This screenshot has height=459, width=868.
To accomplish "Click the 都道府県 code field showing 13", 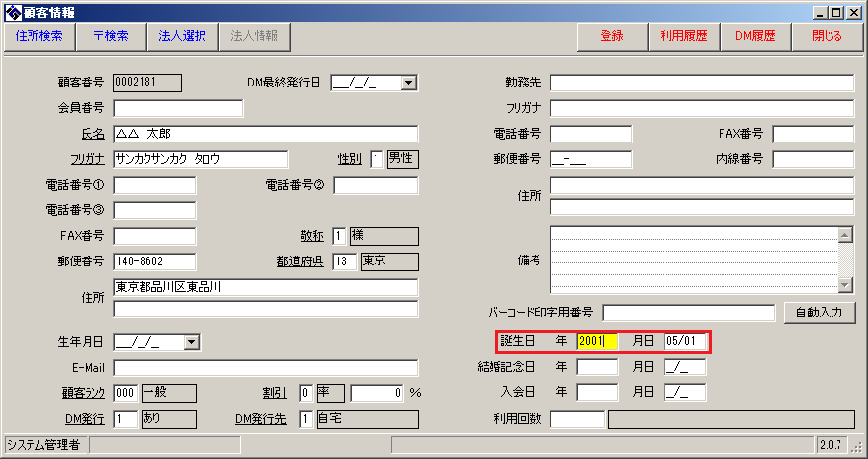I will pyautogui.click(x=344, y=261).
